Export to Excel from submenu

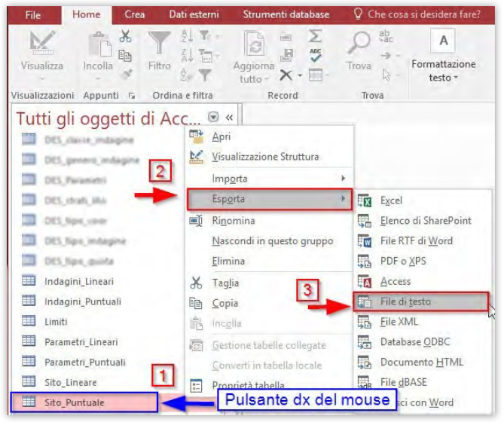tap(423, 200)
